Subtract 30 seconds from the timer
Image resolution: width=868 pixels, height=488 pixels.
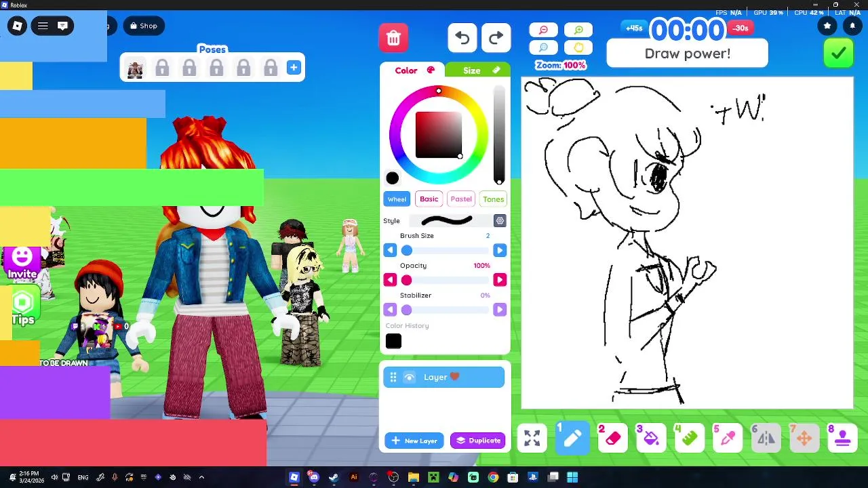point(741,28)
